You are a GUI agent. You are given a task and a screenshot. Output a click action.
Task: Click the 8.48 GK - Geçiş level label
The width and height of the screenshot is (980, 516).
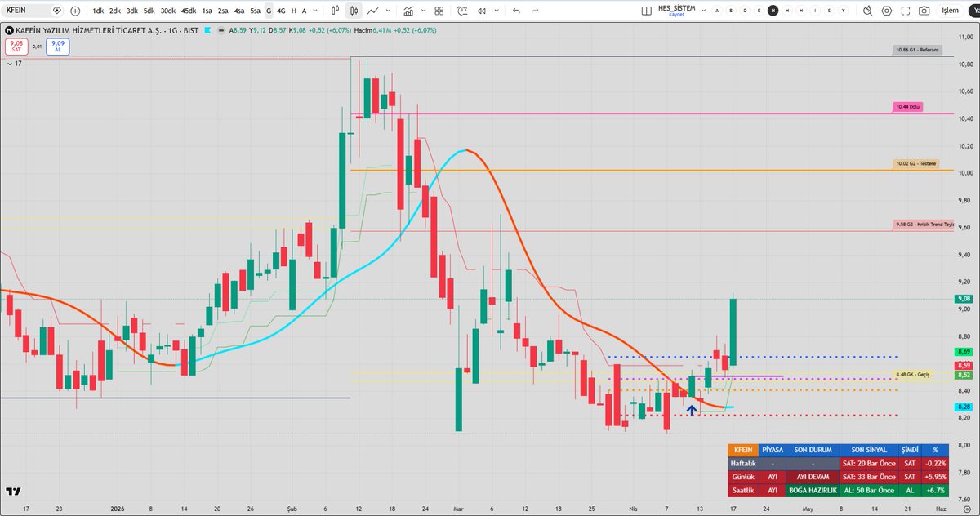913,375
